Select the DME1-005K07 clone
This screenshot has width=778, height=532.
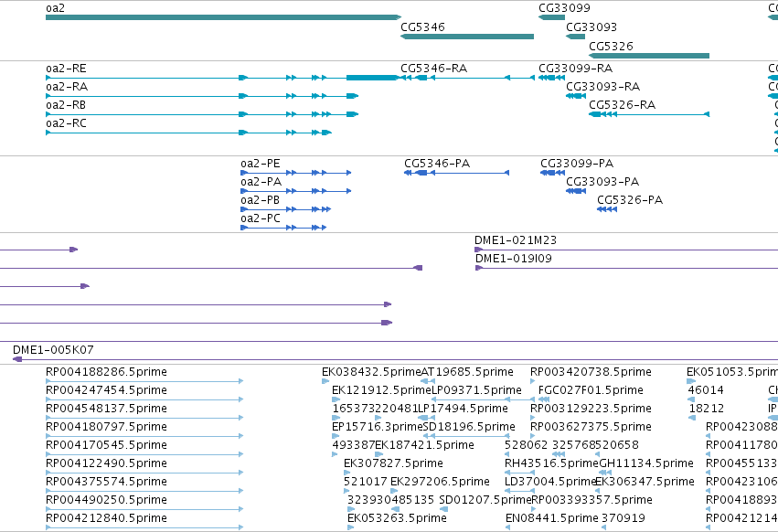[396, 359]
